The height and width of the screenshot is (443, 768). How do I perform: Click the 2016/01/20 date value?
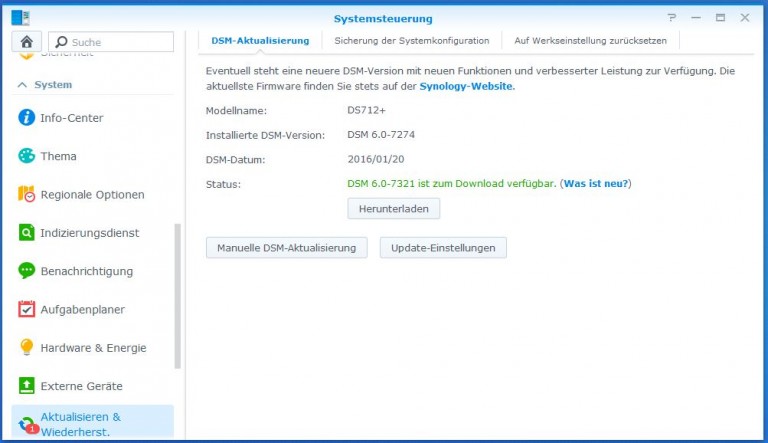[376, 159]
